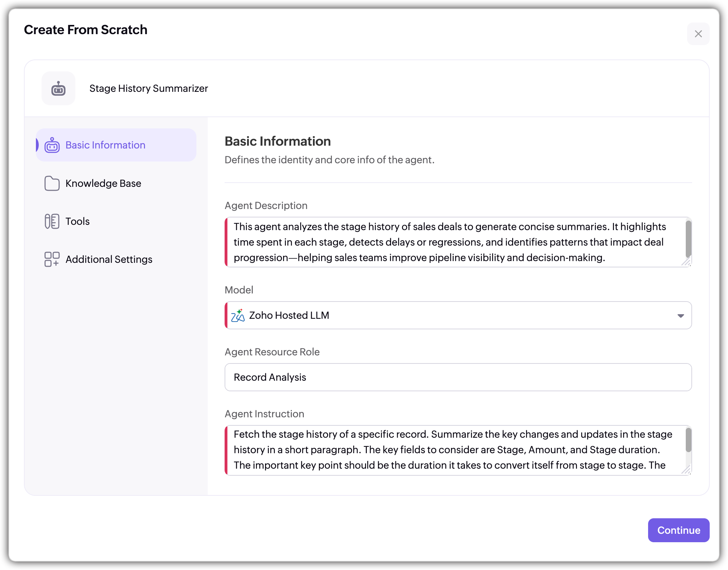Click into the Agent Description text area
Screen dimensions: 728x570
454,242
